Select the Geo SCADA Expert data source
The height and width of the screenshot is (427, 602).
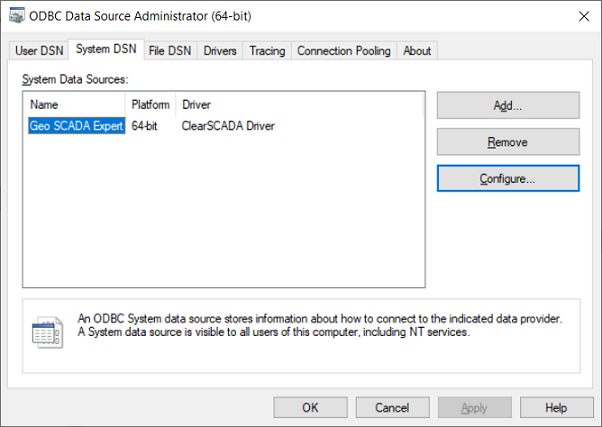click(x=77, y=127)
